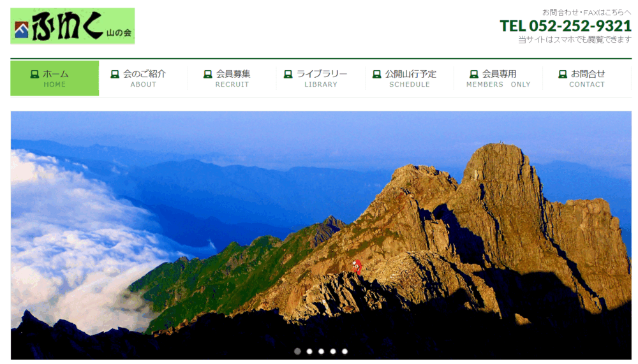This screenshot has width=638, height=364.
Task: Go to the 会員募集 RECRUIT page
Action: pyautogui.click(x=232, y=78)
